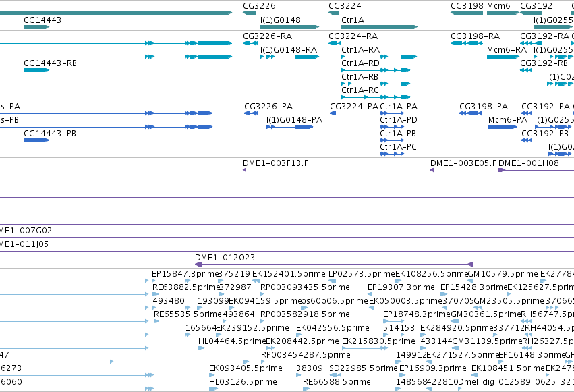Select the Ctr1A gene bar
This screenshot has width=574, height=392.
coord(379,27)
